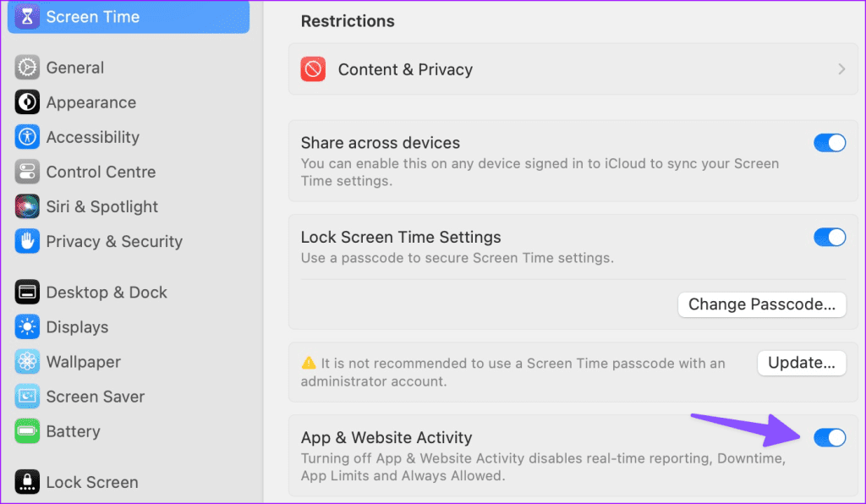Open Privacy & Security via its hand icon

click(x=28, y=241)
